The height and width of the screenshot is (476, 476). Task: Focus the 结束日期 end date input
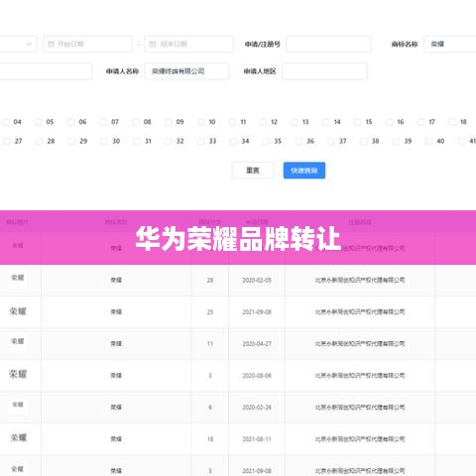(189, 44)
